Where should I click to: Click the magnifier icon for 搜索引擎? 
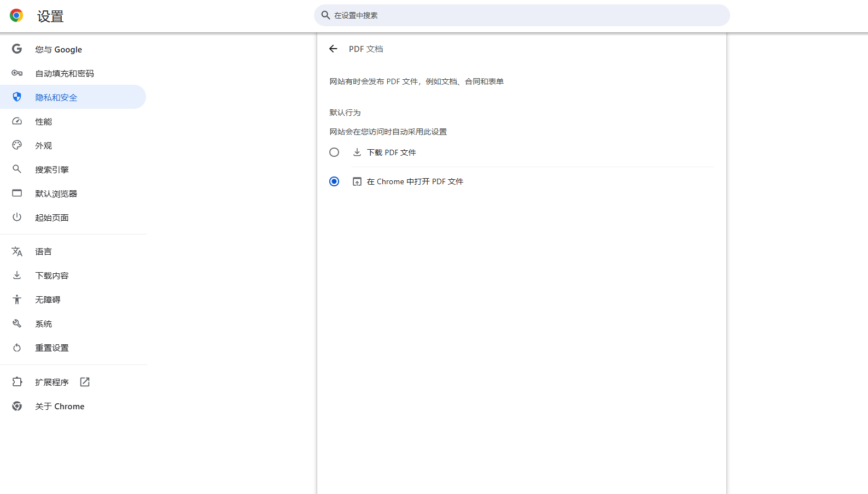click(x=17, y=169)
